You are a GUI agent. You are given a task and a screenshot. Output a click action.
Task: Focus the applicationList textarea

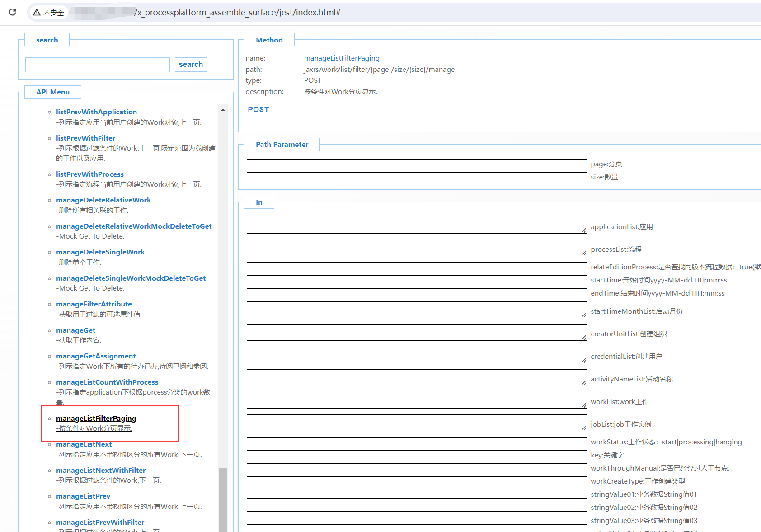pos(417,226)
